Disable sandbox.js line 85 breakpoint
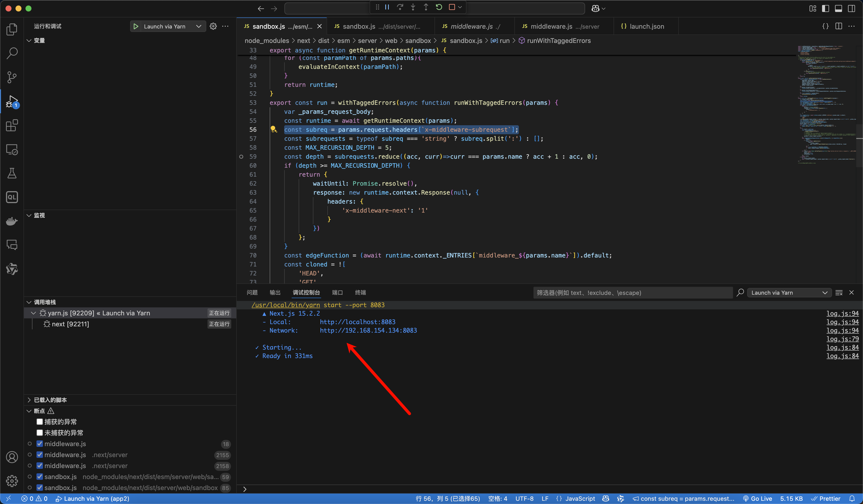 point(40,488)
